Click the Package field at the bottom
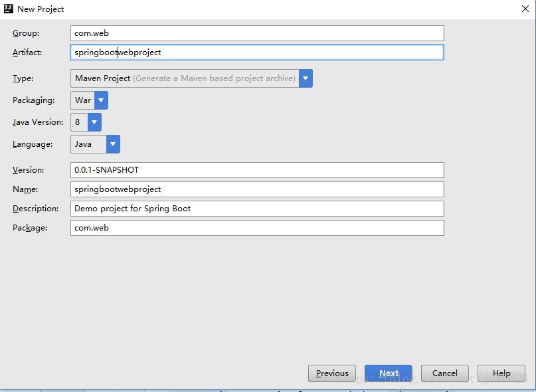 click(x=257, y=228)
